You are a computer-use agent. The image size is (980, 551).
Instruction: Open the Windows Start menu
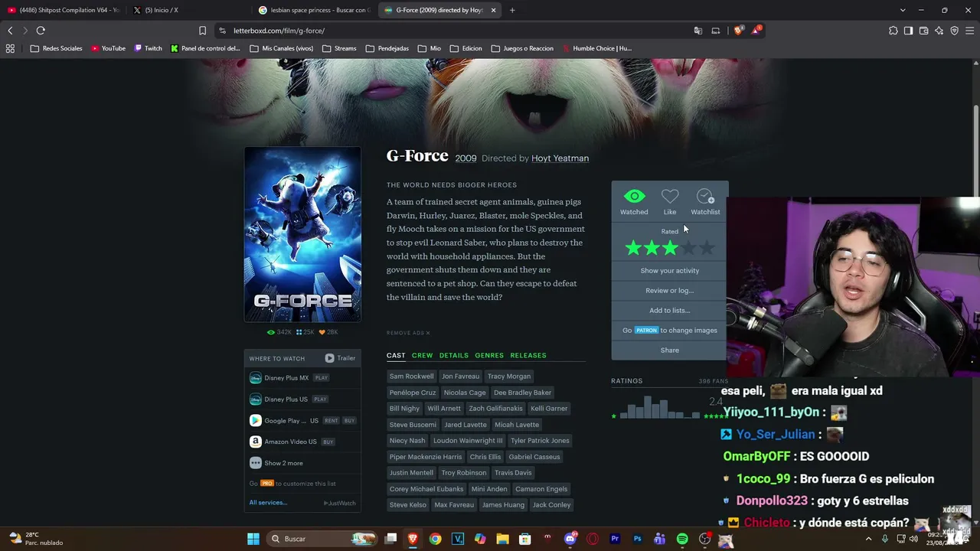[x=253, y=539]
